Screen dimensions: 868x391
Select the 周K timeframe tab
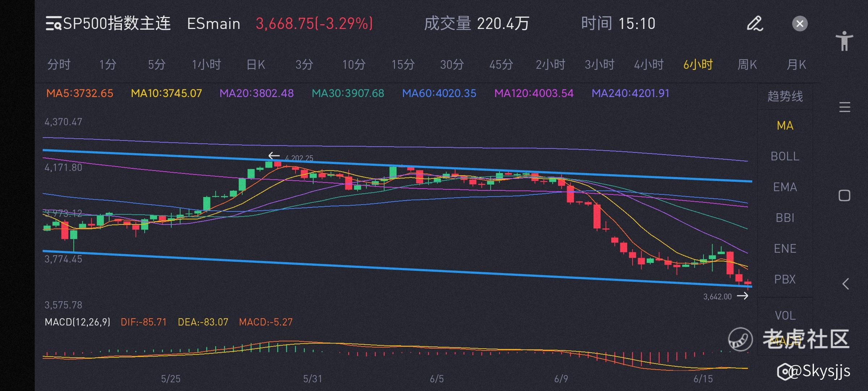tap(747, 65)
